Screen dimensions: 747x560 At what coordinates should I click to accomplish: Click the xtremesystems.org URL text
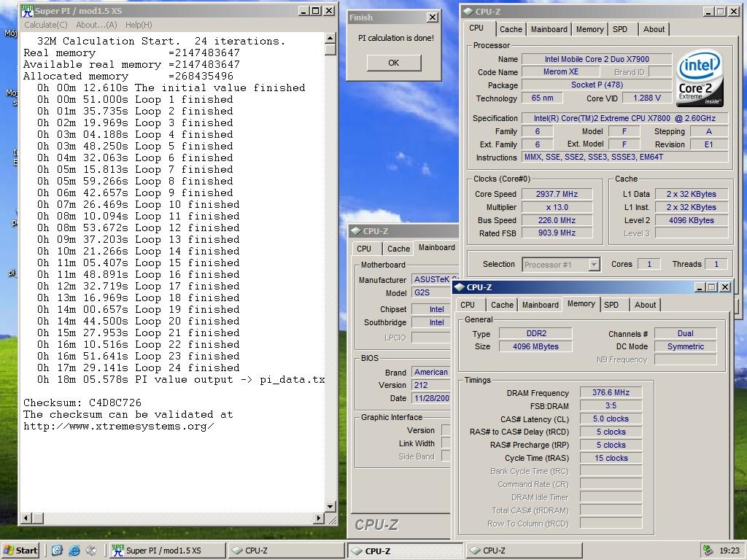(x=119, y=426)
